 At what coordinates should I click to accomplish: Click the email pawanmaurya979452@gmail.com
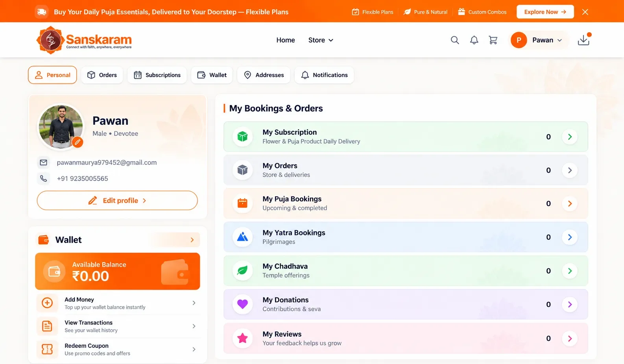point(107,163)
